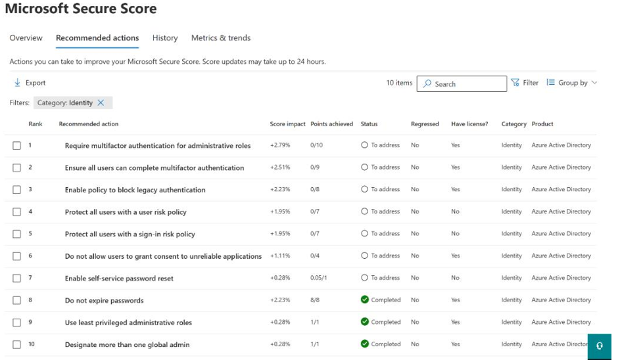The height and width of the screenshot is (364, 620).
Task: Click the +2.79% score impact value
Action: tap(280, 145)
